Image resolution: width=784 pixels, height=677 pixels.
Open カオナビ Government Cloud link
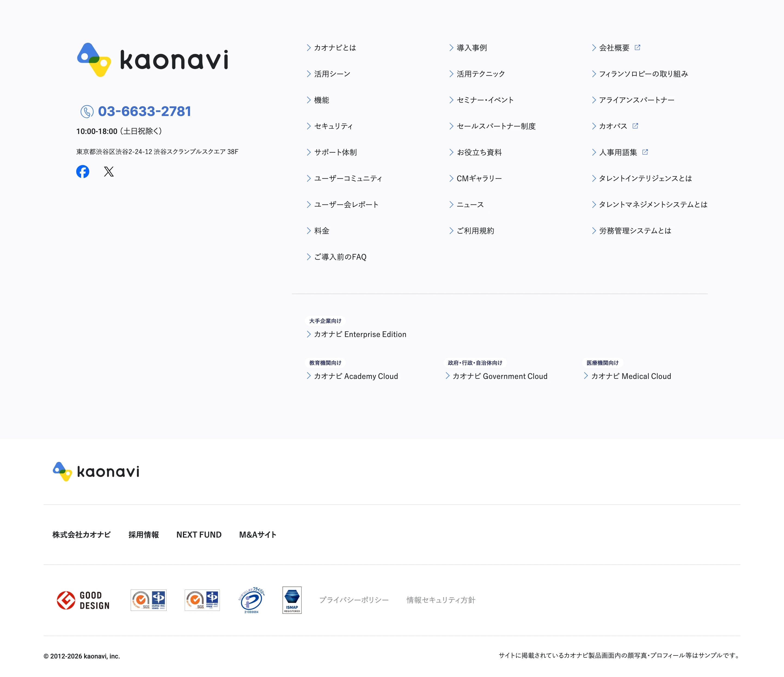pyautogui.click(x=500, y=376)
